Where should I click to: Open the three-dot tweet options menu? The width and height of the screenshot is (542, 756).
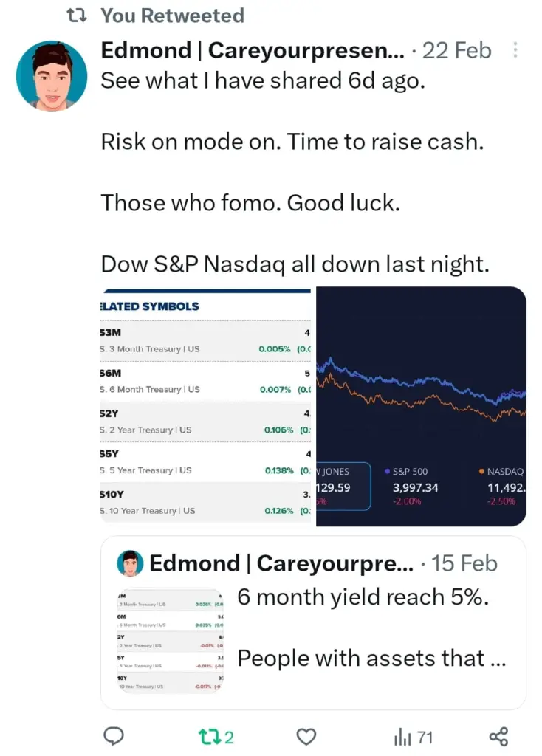[515, 49]
